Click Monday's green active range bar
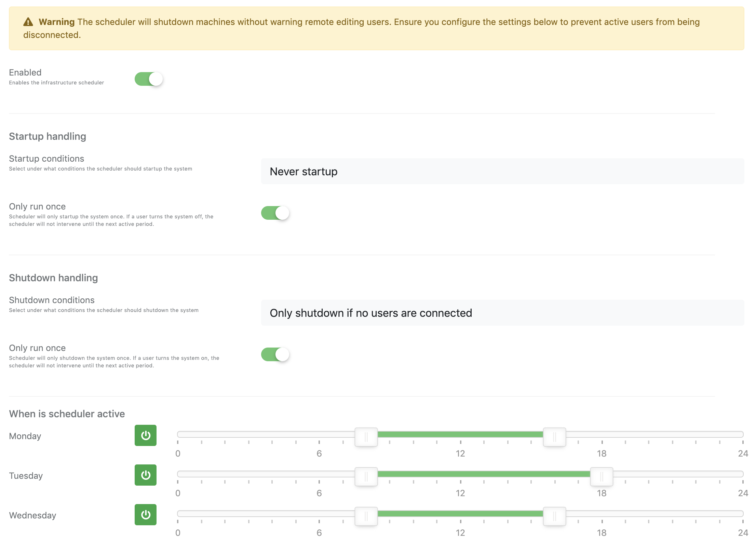The image size is (756, 542). [x=460, y=434]
